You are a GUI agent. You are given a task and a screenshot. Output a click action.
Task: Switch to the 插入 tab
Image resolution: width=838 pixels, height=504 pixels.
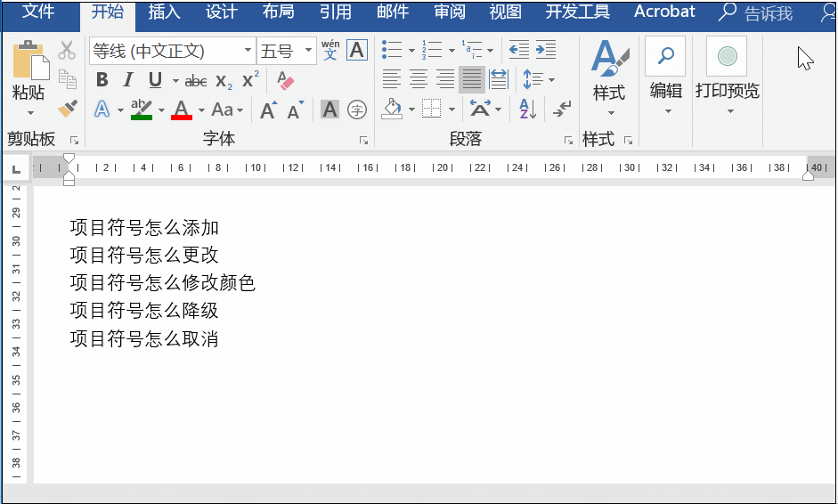(164, 12)
